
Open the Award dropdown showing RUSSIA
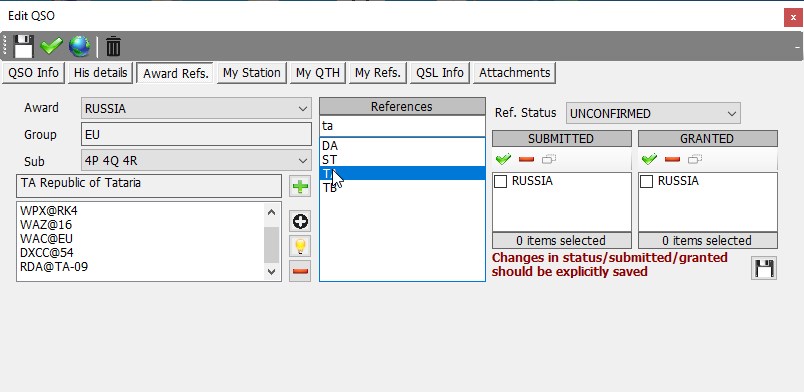click(196, 108)
